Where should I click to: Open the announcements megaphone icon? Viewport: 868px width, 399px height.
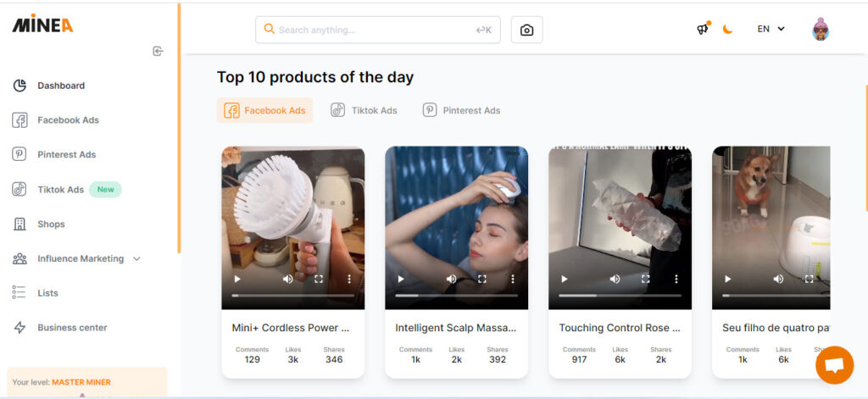tap(702, 29)
